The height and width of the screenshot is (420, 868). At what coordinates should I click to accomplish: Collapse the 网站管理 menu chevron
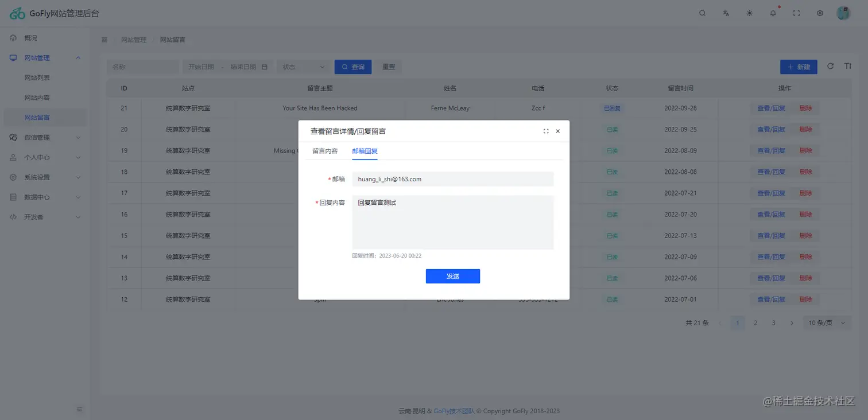[x=78, y=58]
